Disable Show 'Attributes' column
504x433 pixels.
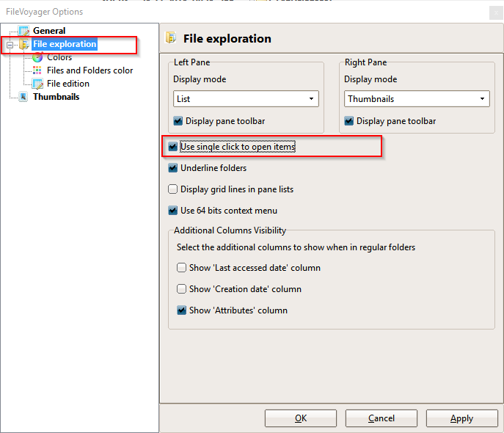tap(182, 310)
